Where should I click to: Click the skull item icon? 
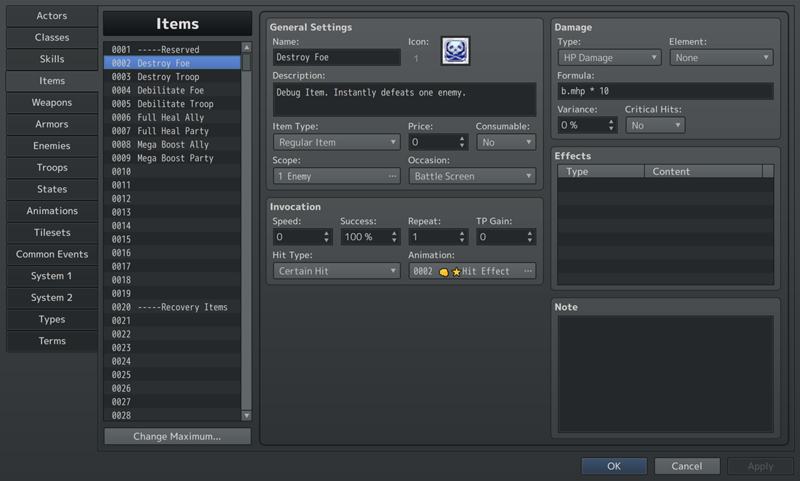[x=456, y=52]
